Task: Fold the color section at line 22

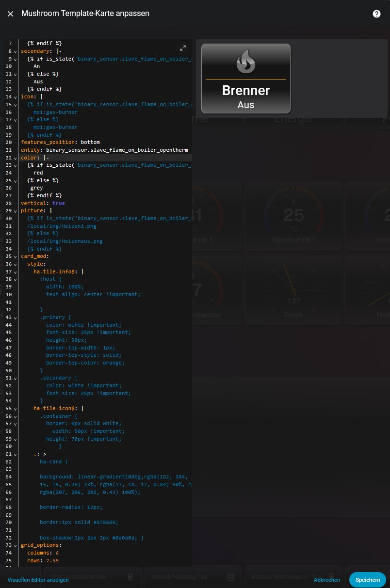Action: (x=16, y=158)
